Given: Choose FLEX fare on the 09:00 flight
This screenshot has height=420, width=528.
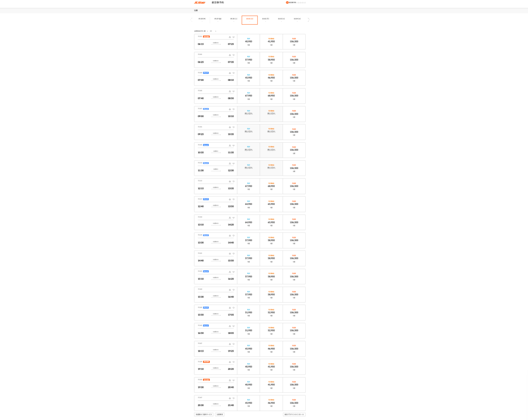Looking at the screenshot, I should point(294,114).
